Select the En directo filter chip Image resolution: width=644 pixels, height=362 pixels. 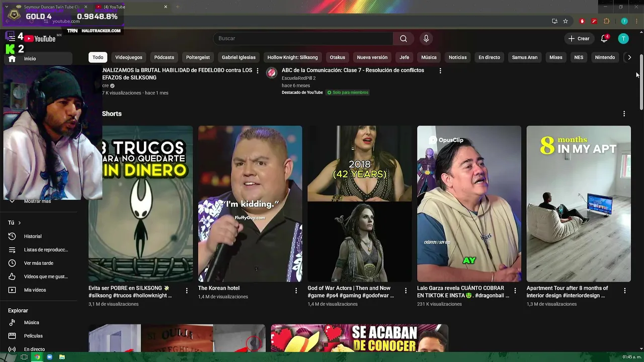pos(490,57)
